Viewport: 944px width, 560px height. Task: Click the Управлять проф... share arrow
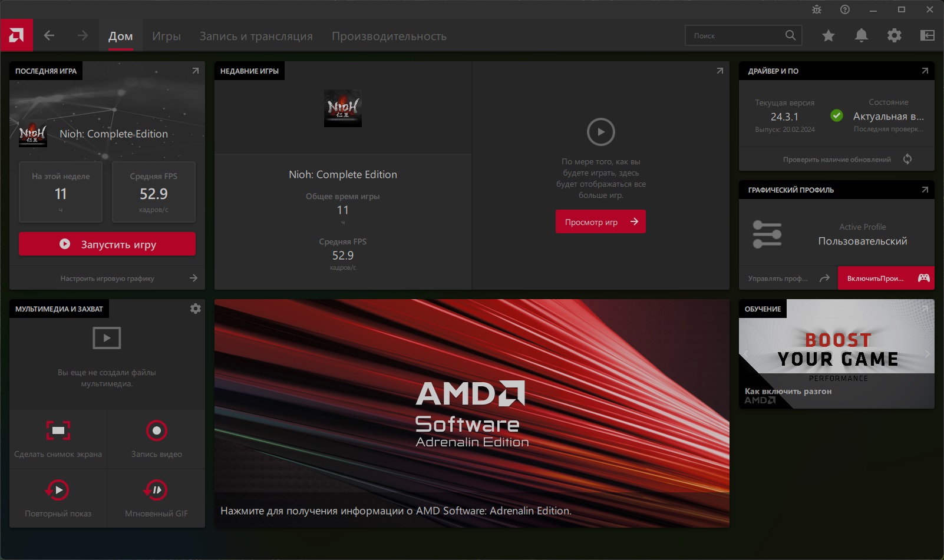point(825,278)
